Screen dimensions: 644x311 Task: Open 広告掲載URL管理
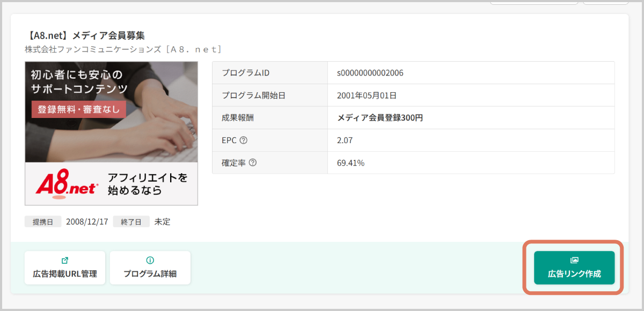click(65, 268)
